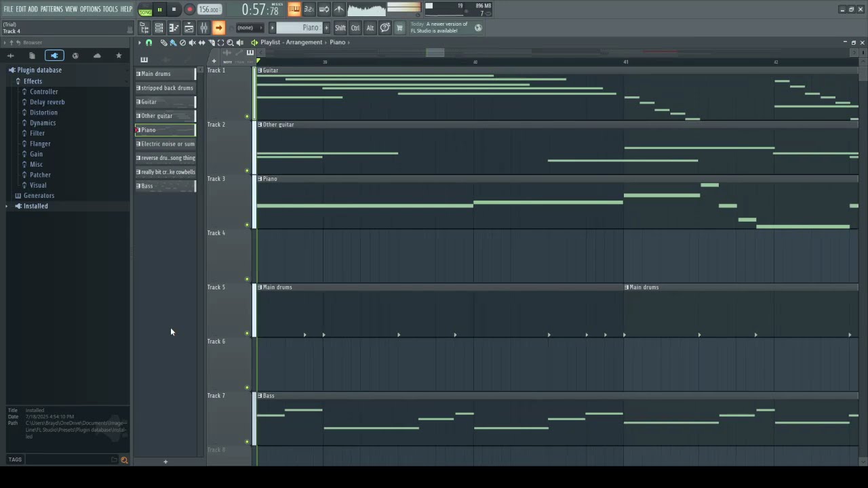868x488 pixels.
Task: Open the Piano pattern selector
Action: (x=299, y=27)
